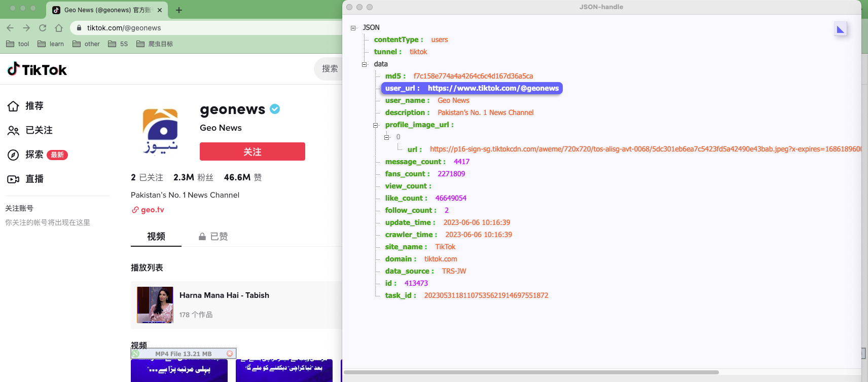Select the data_source TRS-JW row
Viewport: 868px width, 382px height.
(x=425, y=271)
